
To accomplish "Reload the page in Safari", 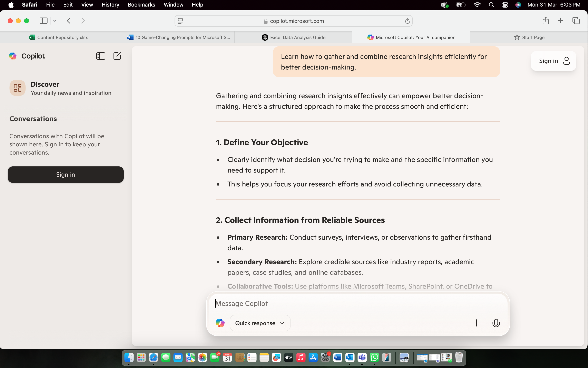I will [407, 21].
